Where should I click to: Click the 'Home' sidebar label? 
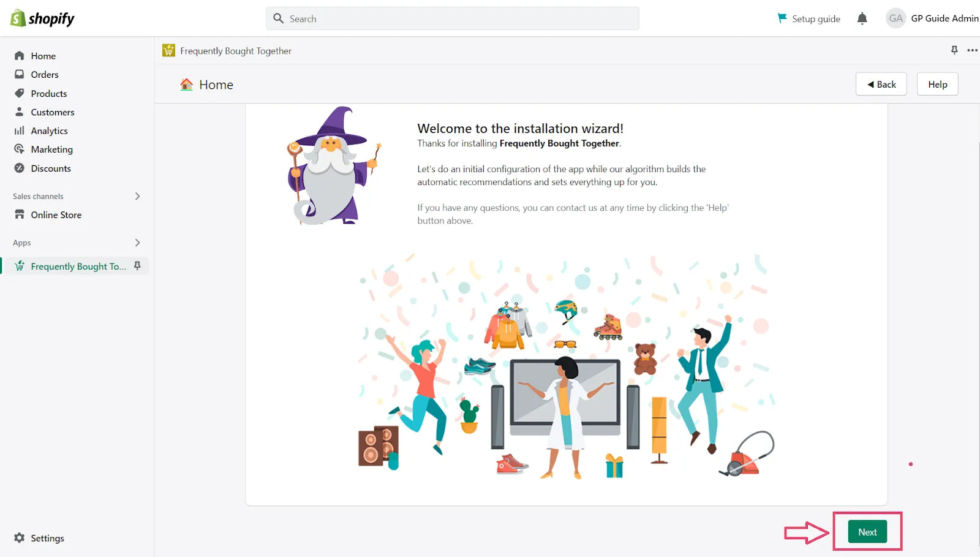click(x=43, y=56)
